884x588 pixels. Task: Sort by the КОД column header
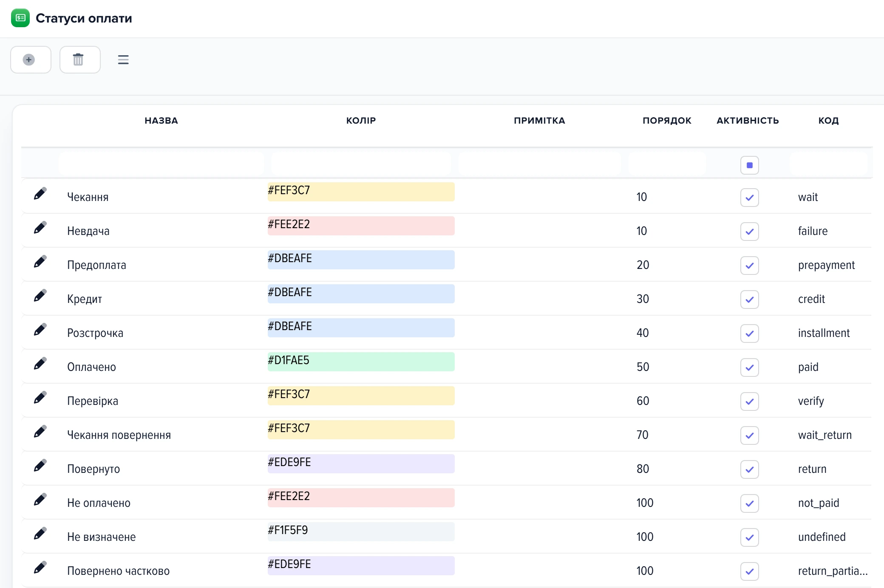pos(828,121)
